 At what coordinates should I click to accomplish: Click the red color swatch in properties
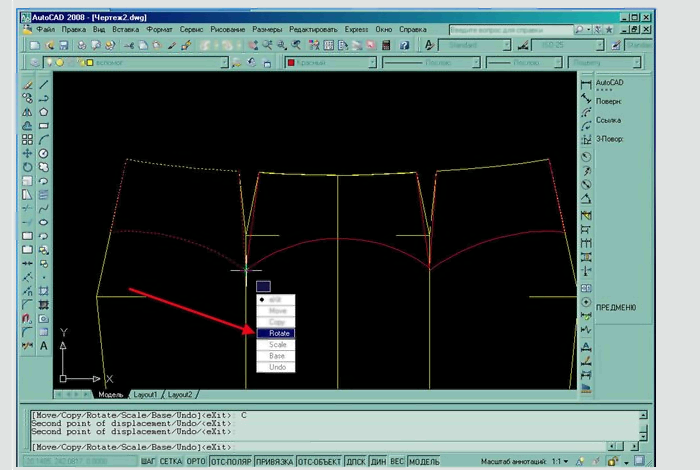pyautogui.click(x=292, y=62)
